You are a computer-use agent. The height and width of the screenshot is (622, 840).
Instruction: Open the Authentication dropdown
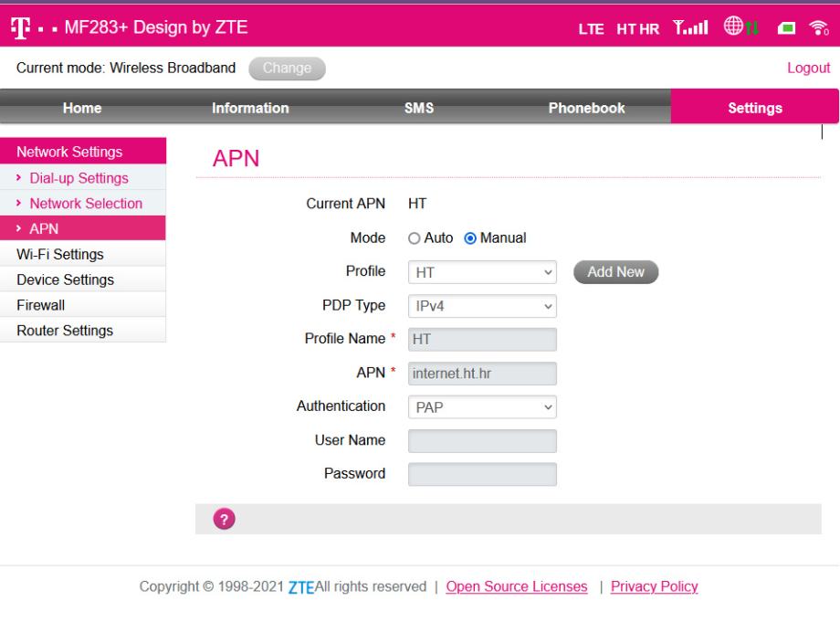click(x=482, y=407)
